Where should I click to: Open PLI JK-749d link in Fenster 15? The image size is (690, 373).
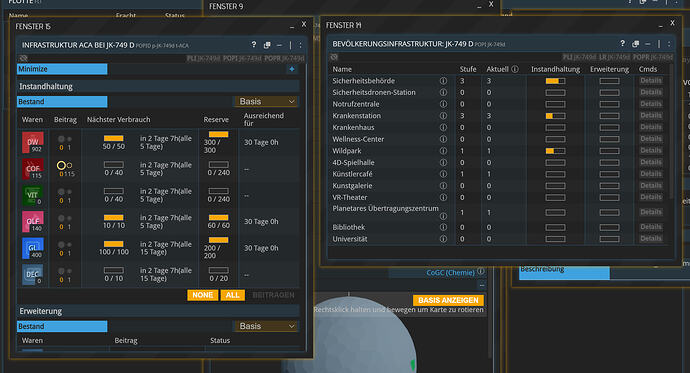pyautogui.click(x=203, y=58)
